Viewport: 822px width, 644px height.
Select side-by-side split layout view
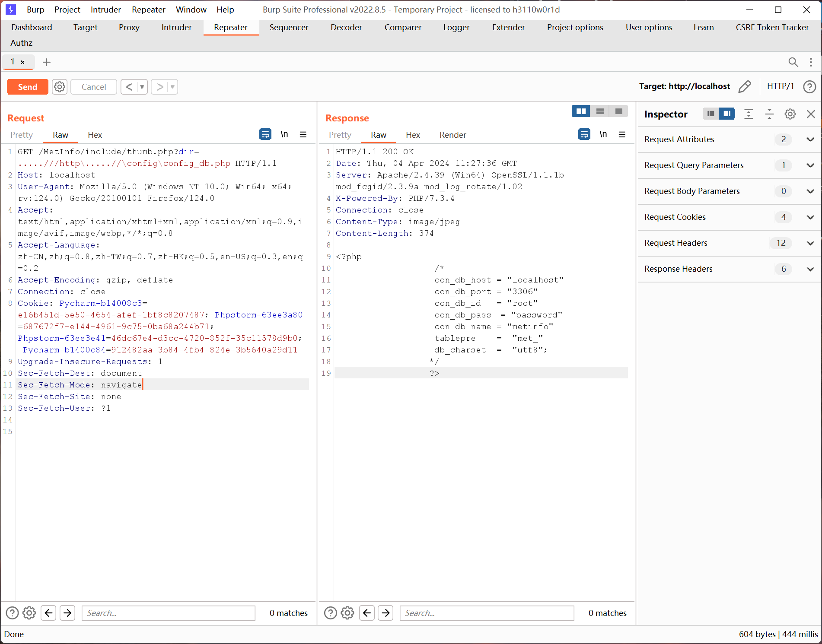(x=581, y=111)
